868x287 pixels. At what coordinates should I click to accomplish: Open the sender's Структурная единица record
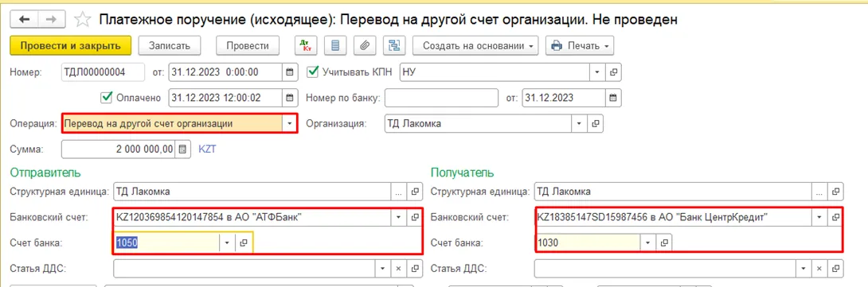click(x=414, y=192)
